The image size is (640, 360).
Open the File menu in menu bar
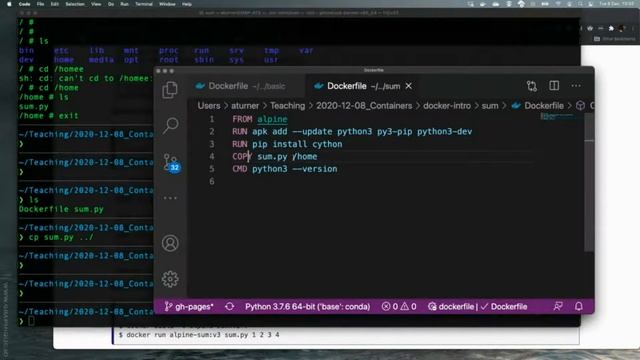(x=40, y=4)
